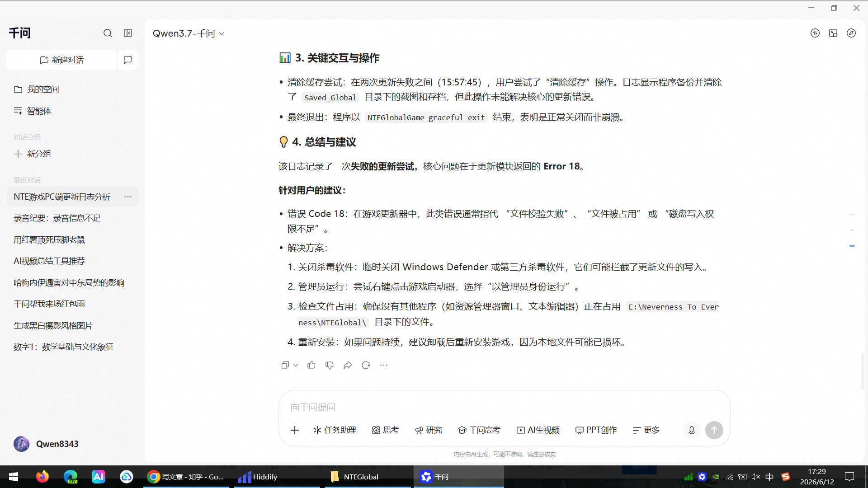This screenshot has width=868, height=488.
Task: Select 千问高考 option
Action: pyautogui.click(x=479, y=430)
